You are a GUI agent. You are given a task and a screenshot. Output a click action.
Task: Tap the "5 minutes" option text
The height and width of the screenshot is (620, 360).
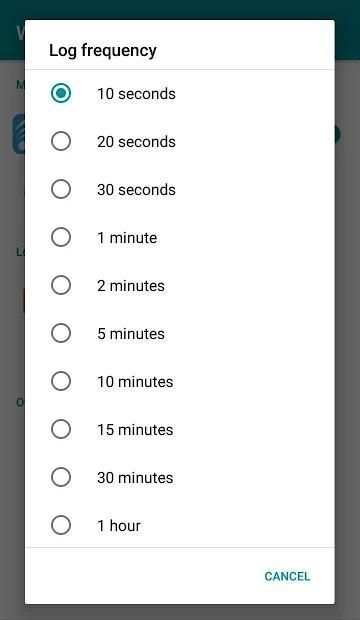pos(131,334)
